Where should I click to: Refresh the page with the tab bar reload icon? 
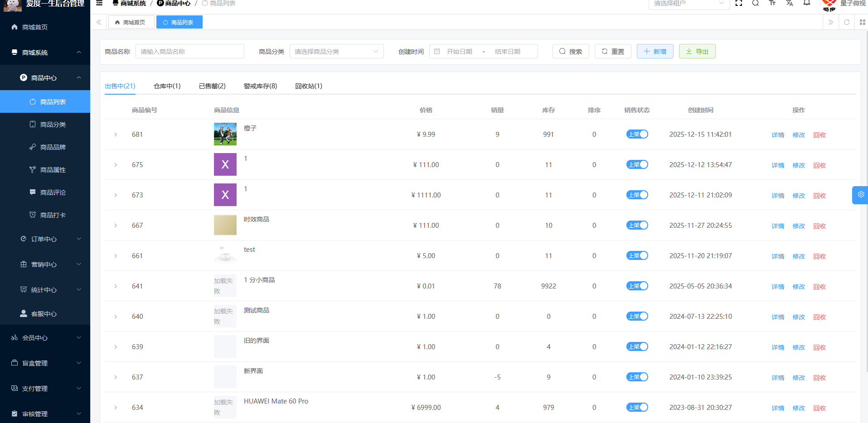(x=847, y=22)
